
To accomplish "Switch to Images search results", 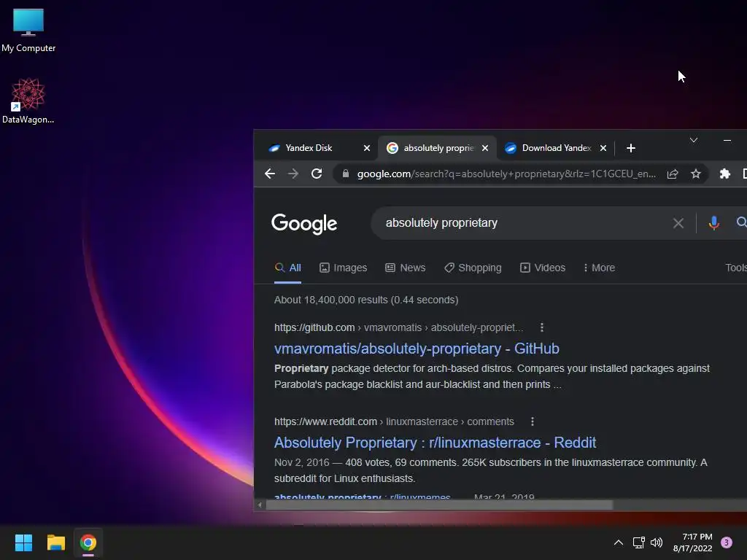I will pos(343,268).
